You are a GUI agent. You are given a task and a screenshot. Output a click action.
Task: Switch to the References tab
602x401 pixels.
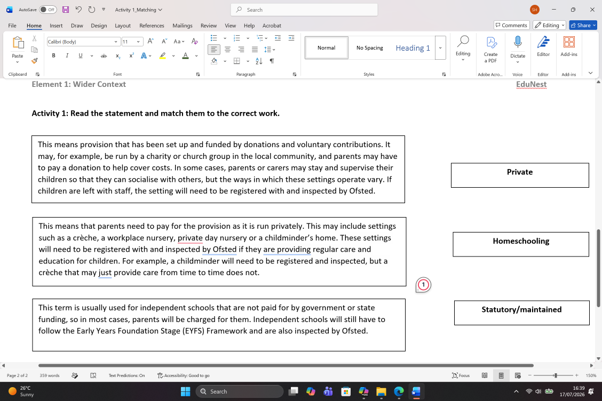(x=152, y=26)
